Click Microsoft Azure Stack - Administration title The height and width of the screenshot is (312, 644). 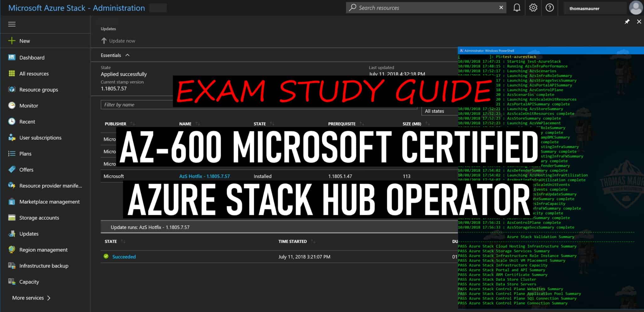76,8
